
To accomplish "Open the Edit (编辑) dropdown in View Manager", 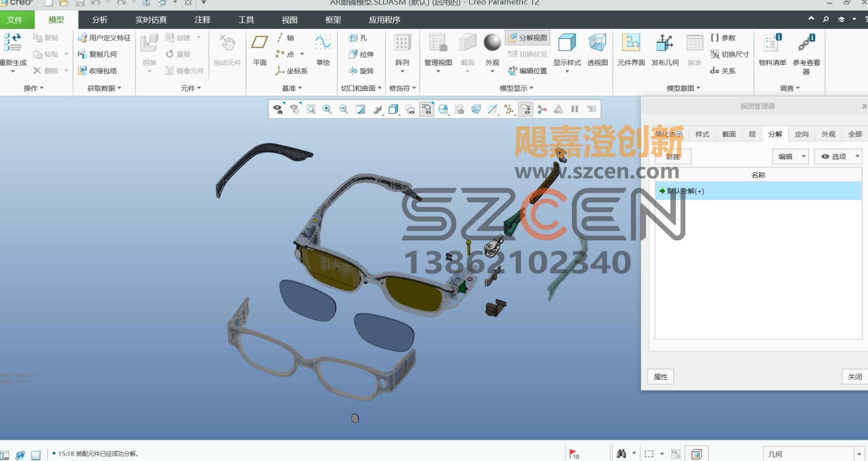I will (790, 156).
